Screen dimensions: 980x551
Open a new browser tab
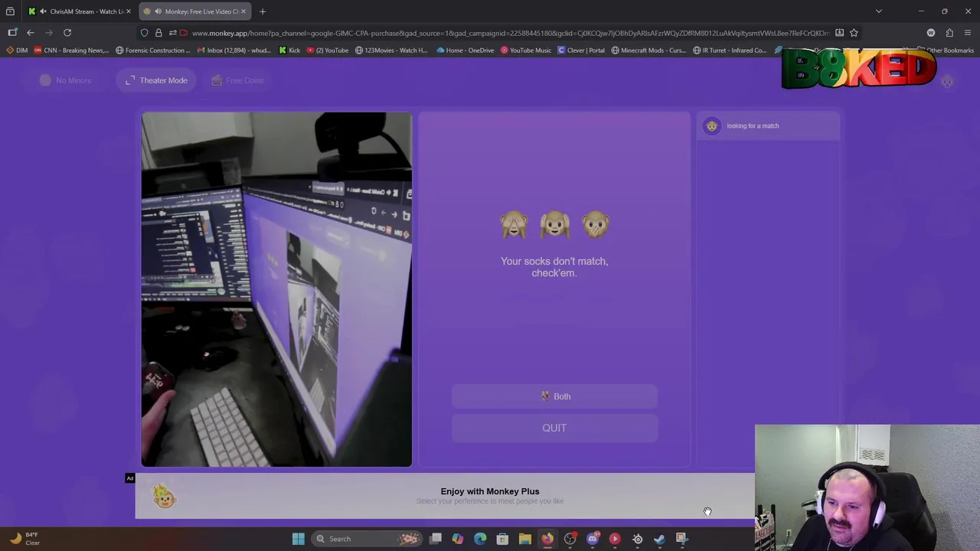[263, 11]
